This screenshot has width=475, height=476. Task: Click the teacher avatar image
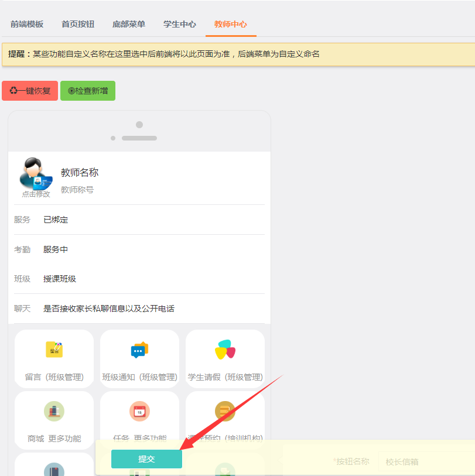[36, 173]
